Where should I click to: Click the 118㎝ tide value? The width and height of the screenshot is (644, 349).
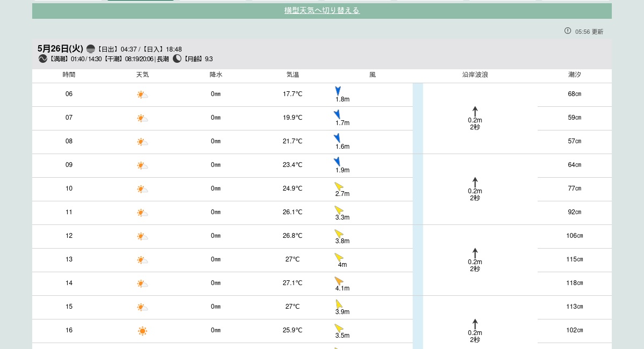pos(575,283)
